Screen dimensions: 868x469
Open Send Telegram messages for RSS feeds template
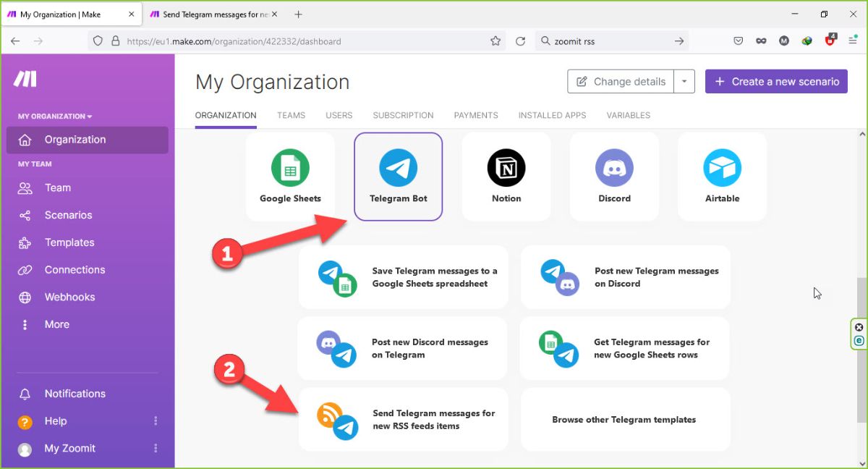404,420
